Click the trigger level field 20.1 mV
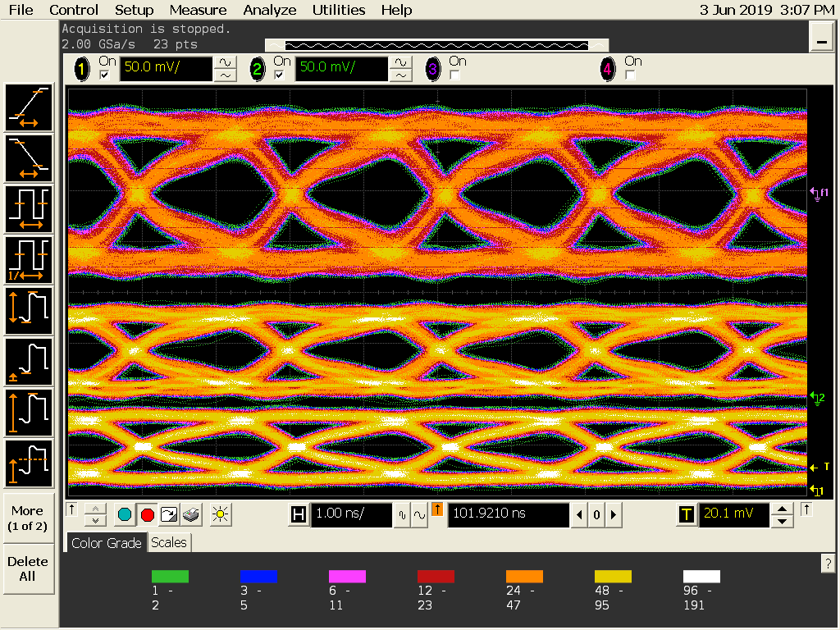Viewport: 840px width, 630px height. (x=734, y=515)
